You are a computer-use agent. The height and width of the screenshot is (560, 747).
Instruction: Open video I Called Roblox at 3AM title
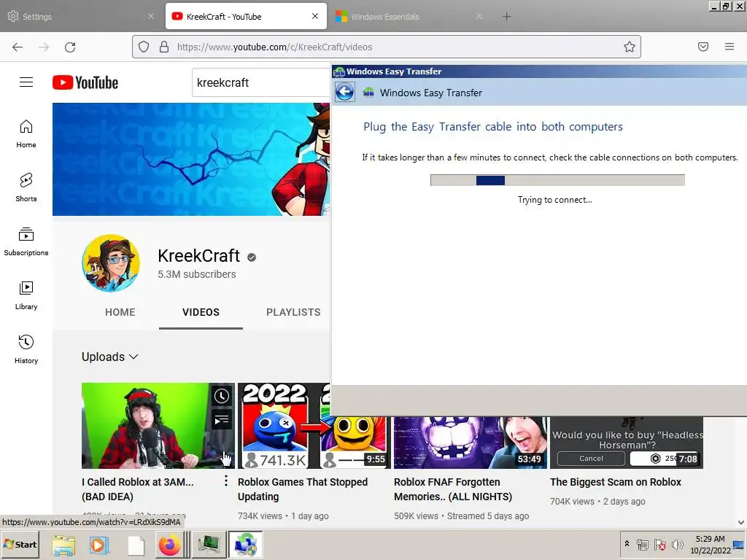pyautogui.click(x=138, y=489)
